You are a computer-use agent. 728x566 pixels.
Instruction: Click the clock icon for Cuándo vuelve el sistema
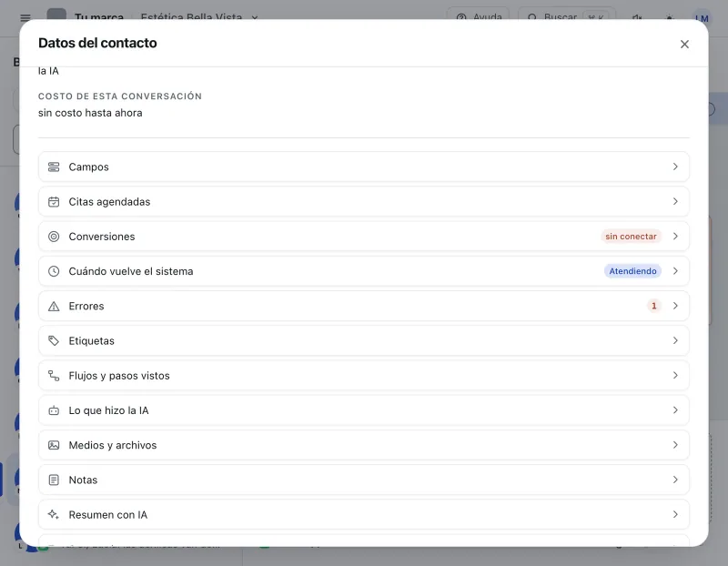[54, 271]
